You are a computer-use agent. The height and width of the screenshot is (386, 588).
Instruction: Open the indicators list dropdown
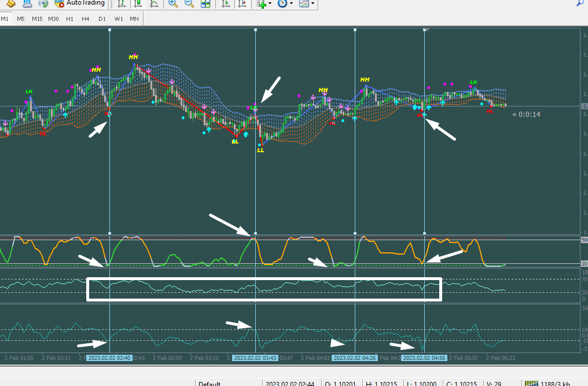coord(263,3)
